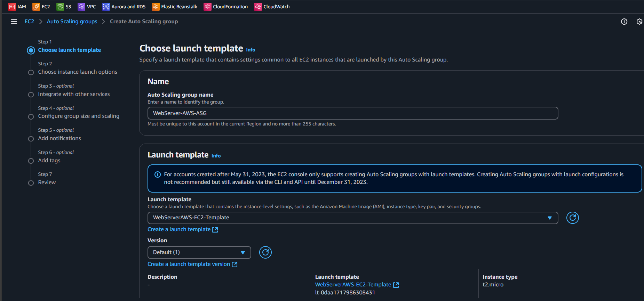Click the launch template ID lt-0daa1717986308431
The image size is (644, 301).
pyautogui.click(x=345, y=293)
